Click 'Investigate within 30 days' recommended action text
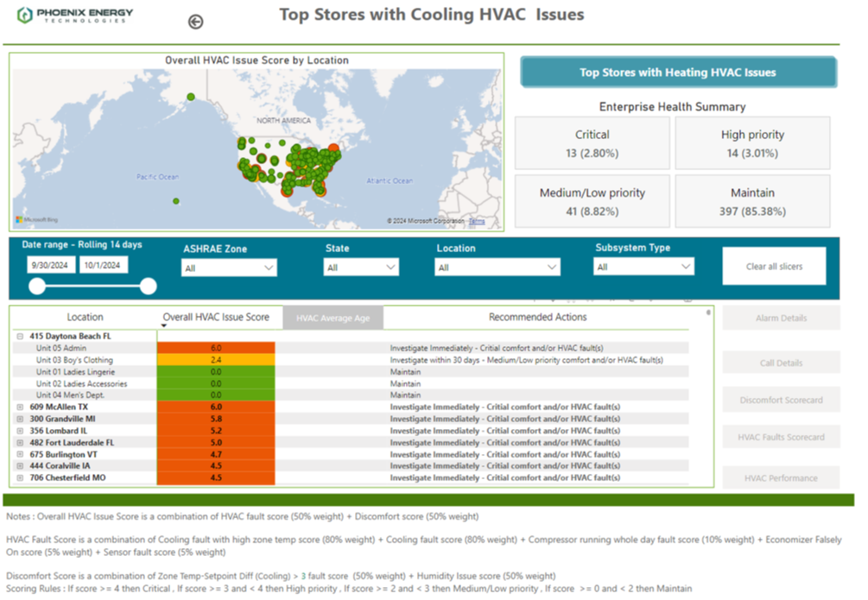Viewport: 868px width, 600px height. coord(527,360)
